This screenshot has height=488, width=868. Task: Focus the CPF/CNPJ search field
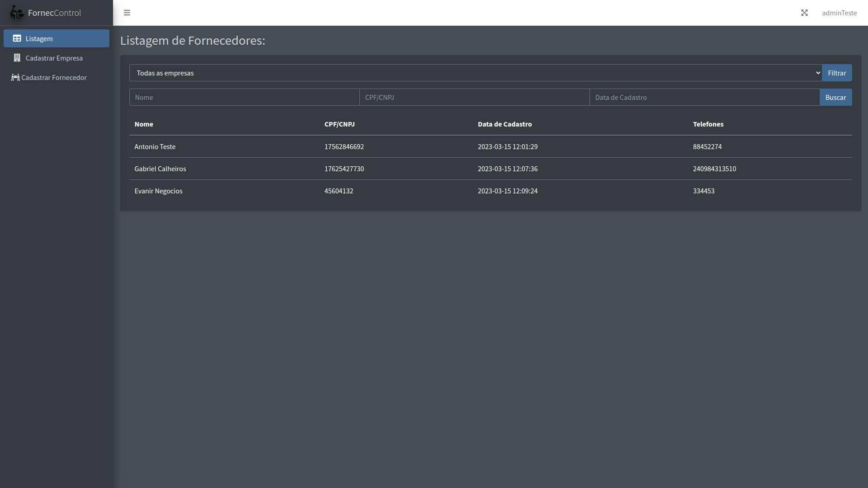pos(474,97)
